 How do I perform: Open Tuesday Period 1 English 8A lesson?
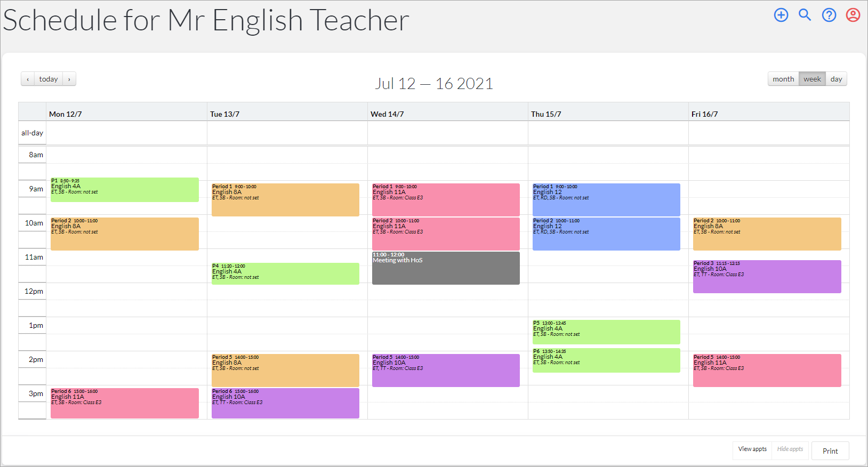point(285,200)
